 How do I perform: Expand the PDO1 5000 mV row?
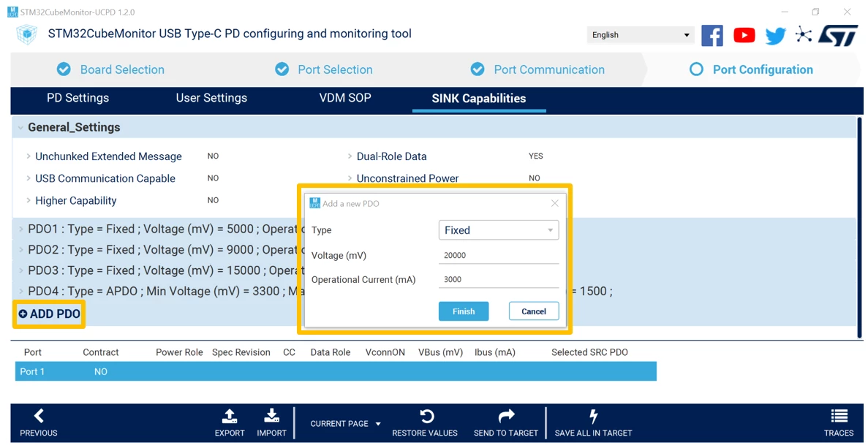(x=21, y=229)
